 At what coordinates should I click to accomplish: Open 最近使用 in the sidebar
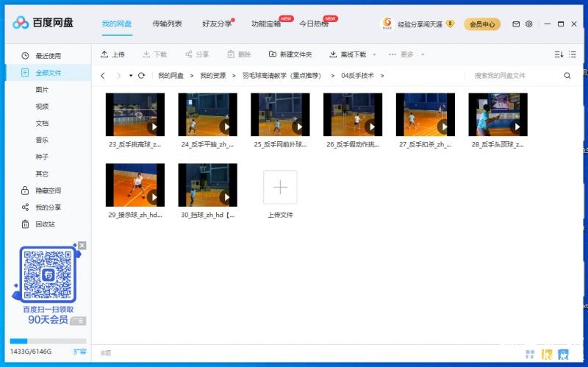48,56
